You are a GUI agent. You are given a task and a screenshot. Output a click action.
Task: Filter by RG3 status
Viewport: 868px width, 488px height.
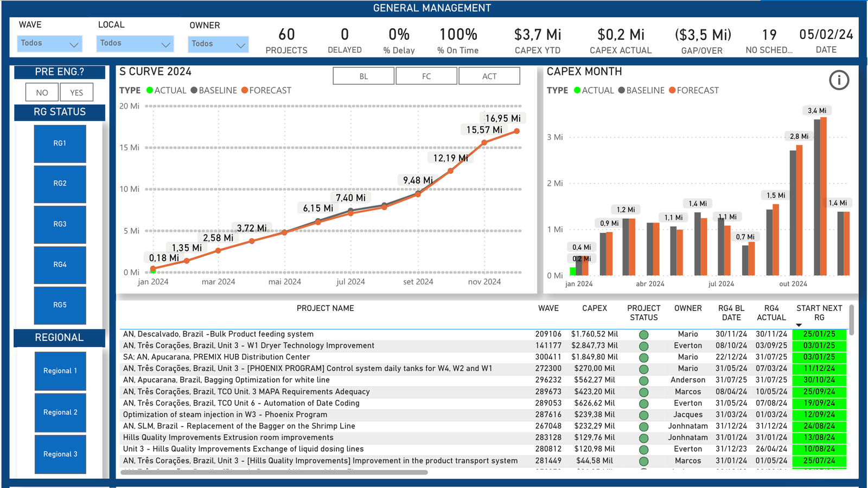coord(60,224)
